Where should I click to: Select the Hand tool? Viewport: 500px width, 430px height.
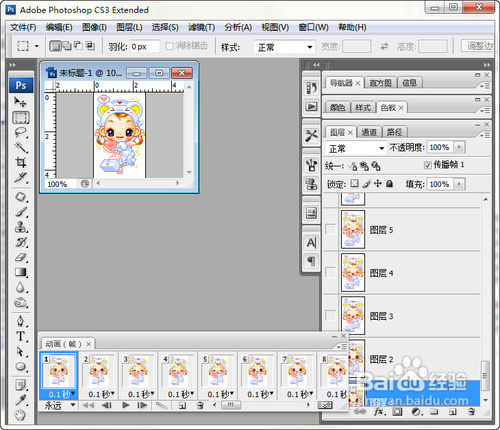(x=21, y=415)
